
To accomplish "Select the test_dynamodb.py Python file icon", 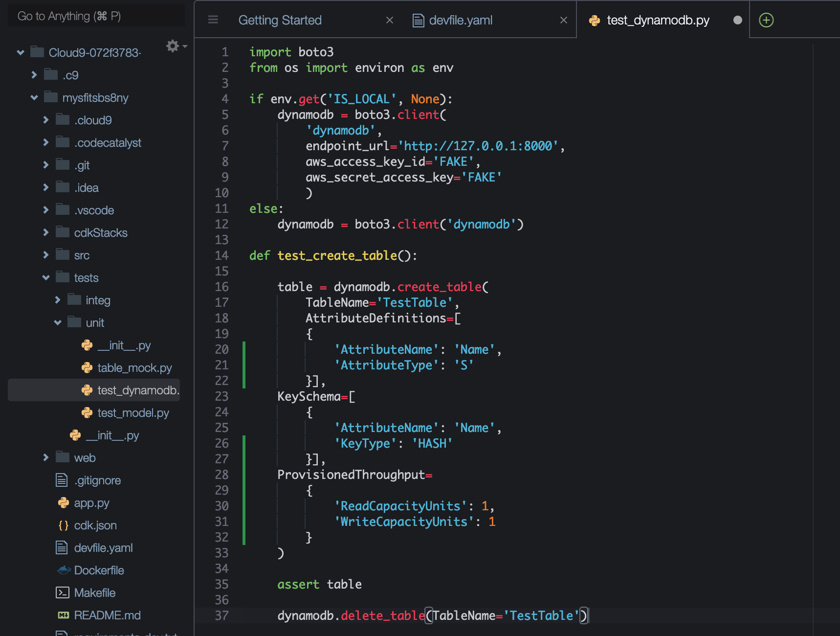I will point(87,390).
